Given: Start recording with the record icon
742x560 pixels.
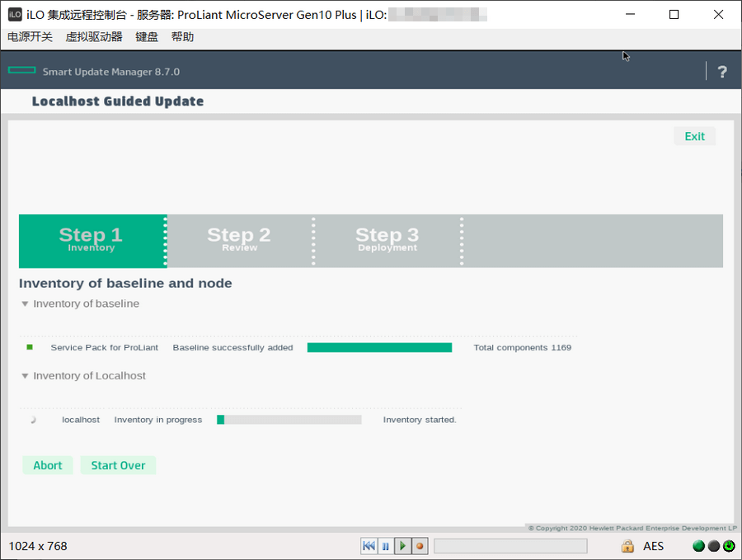Looking at the screenshot, I should click(x=420, y=546).
